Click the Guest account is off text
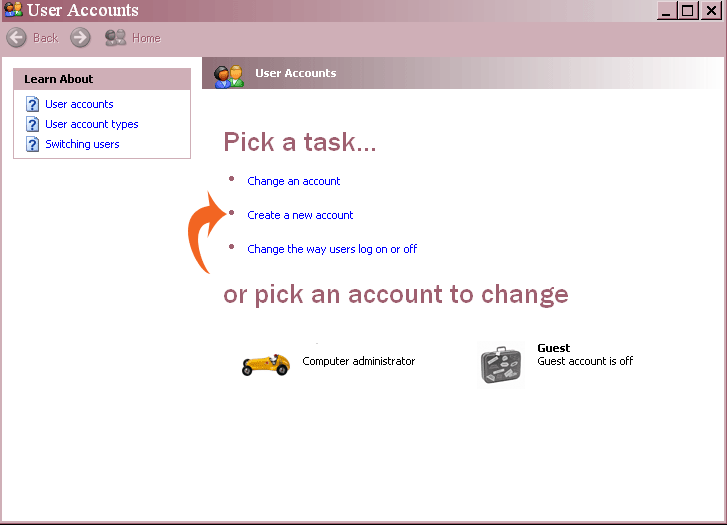The height and width of the screenshot is (526, 727). tap(585, 361)
